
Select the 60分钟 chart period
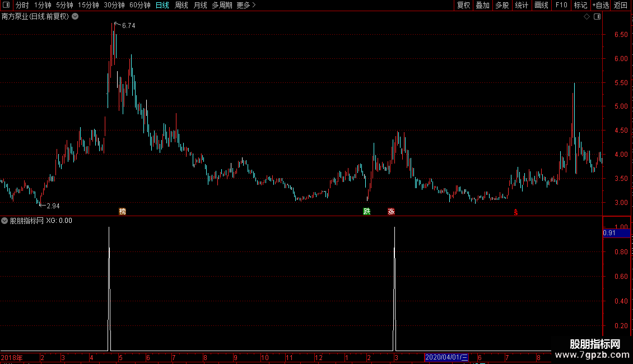[x=139, y=5]
